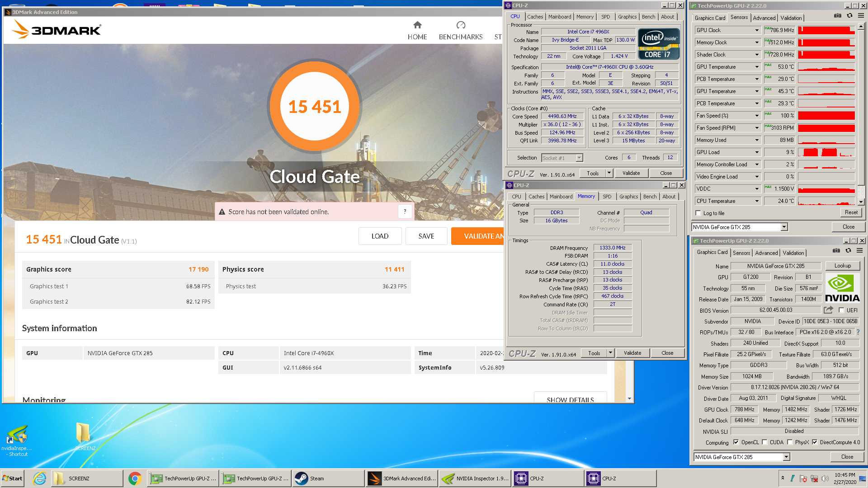The image size is (868, 488).
Task: Open GPU selector dropdown in Graphics Card window
Action: click(787, 457)
